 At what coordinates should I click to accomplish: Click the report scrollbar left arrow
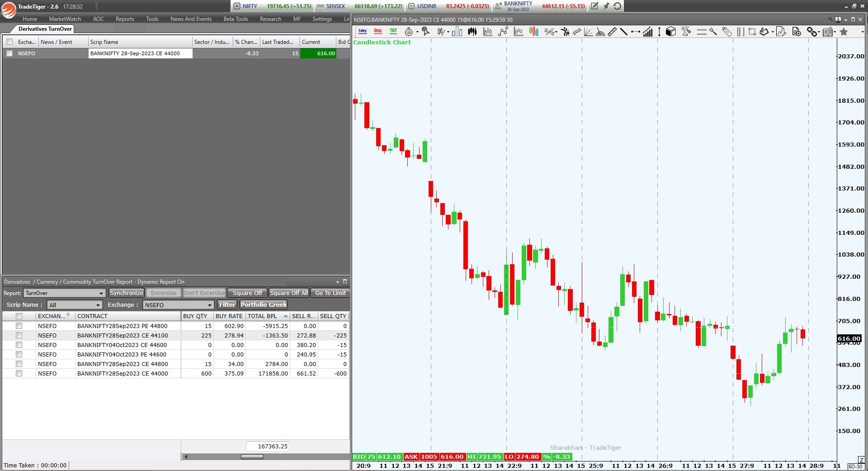point(185,457)
